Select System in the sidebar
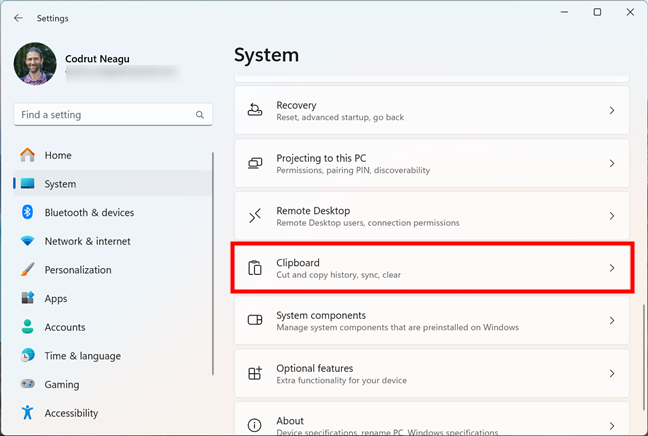The image size is (648, 436). (113, 183)
